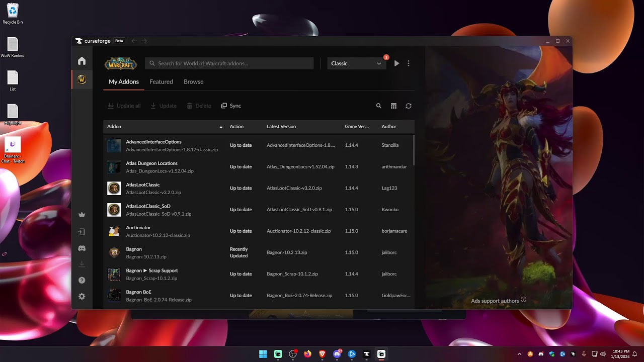Click the sign-in door icon in sidebar
The width and height of the screenshot is (644, 362).
(82, 232)
